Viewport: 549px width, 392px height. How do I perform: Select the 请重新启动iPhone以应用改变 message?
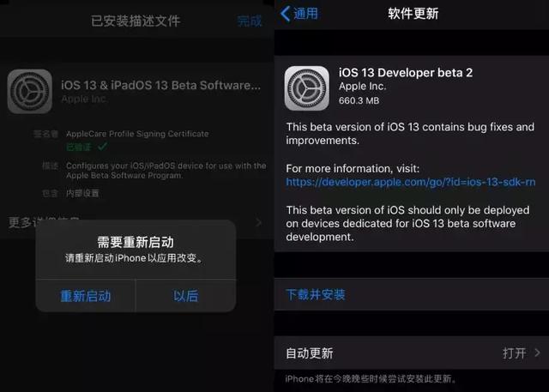pyautogui.click(x=134, y=258)
